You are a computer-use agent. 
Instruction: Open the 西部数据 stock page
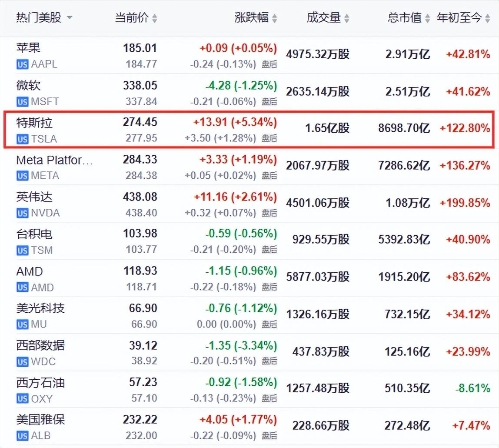click(40, 345)
